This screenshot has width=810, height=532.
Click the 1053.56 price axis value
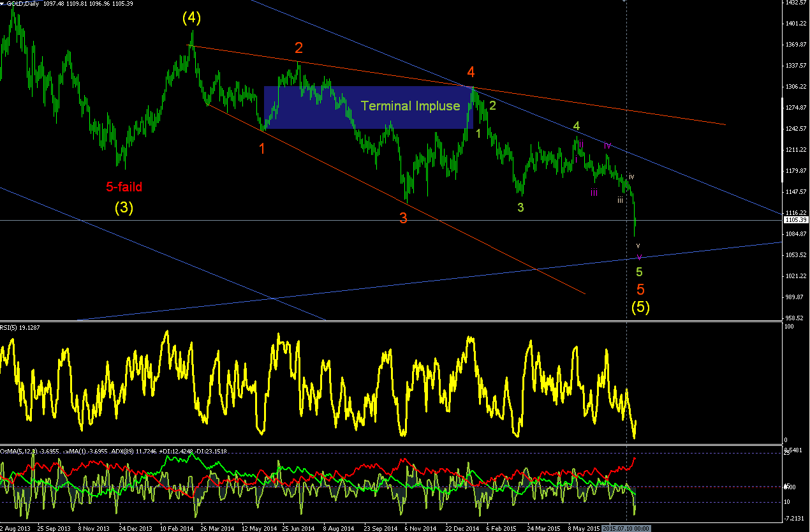(x=797, y=255)
